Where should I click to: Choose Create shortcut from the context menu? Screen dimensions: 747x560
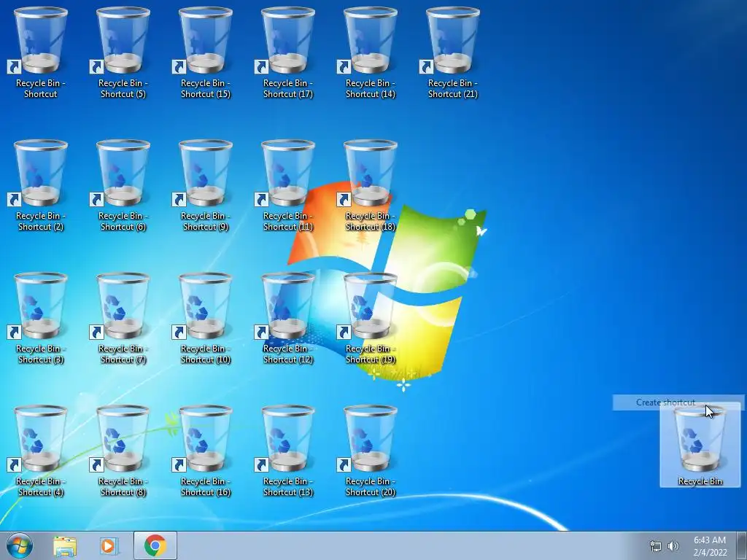(678, 402)
